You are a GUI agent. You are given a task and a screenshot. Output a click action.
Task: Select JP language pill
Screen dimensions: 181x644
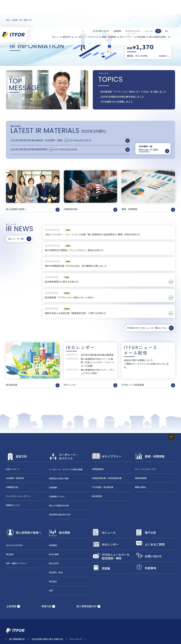tap(158, 31)
